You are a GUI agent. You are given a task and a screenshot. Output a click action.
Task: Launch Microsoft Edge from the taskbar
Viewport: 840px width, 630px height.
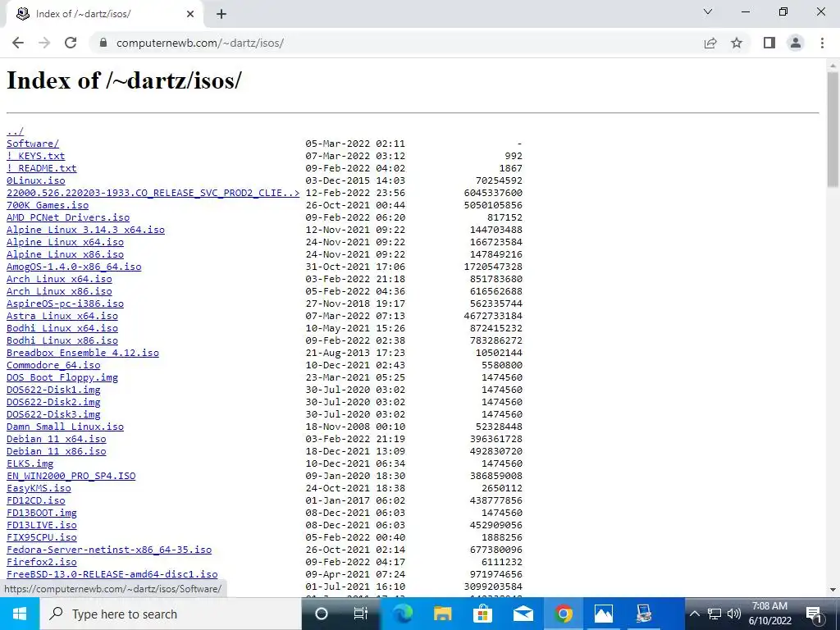(x=402, y=614)
